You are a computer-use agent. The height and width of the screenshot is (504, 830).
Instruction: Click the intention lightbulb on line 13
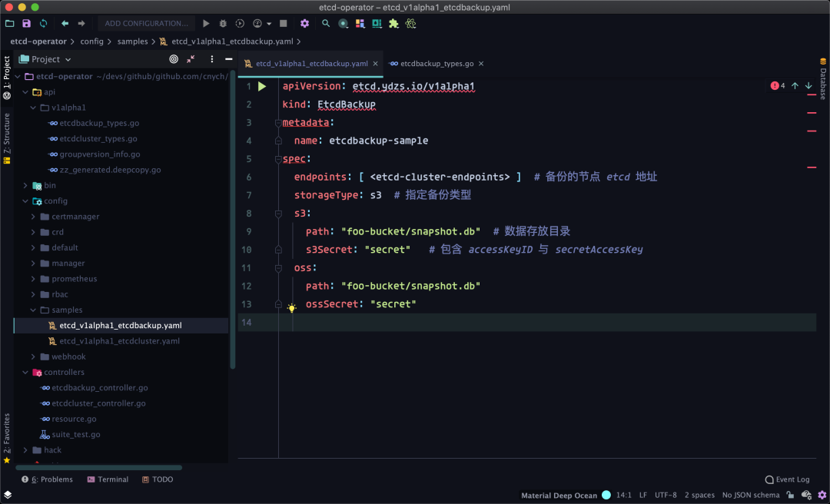[x=291, y=308]
